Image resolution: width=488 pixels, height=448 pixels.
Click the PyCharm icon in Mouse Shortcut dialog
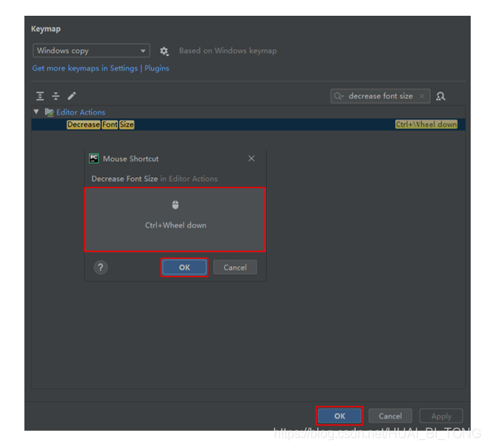(x=94, y=158)
